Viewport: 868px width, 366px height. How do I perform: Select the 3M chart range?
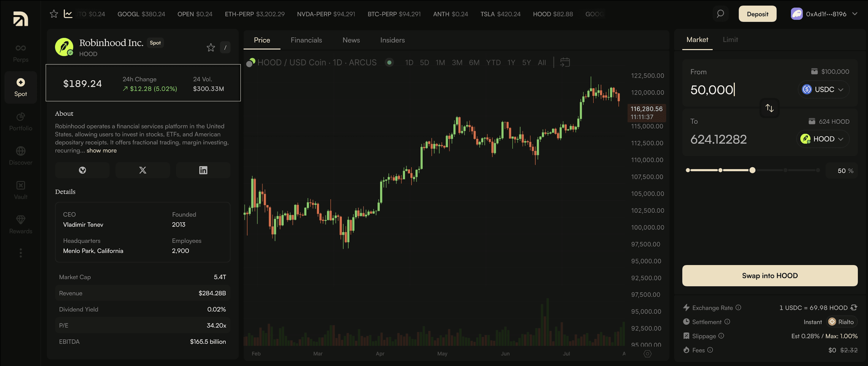[x=457, y=62]
